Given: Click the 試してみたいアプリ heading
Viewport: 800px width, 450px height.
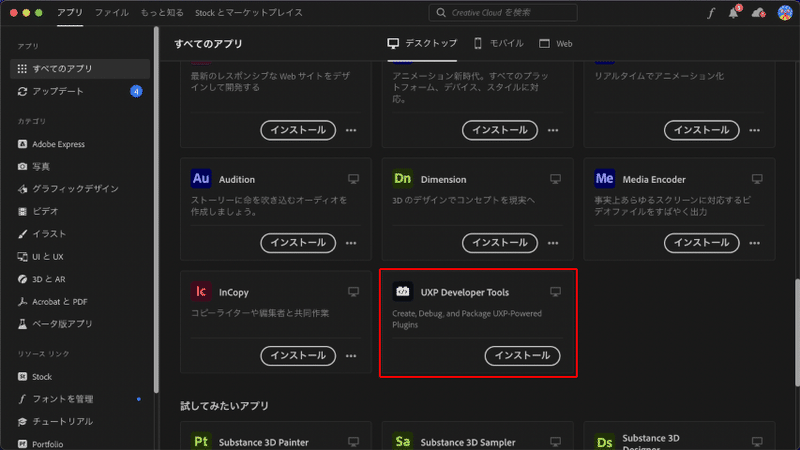Looking at the screenshot, I should (x=224, y=406).
